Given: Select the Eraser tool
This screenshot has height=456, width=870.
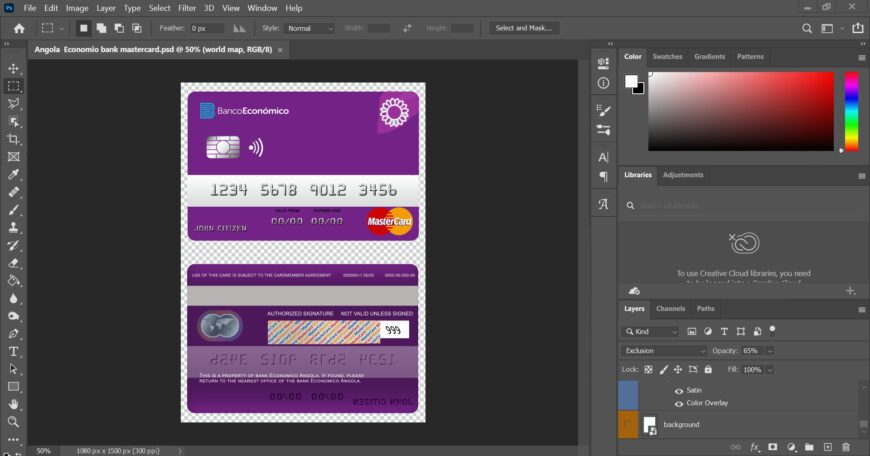Looking at the screenshot, I should [x=13, y=263].
